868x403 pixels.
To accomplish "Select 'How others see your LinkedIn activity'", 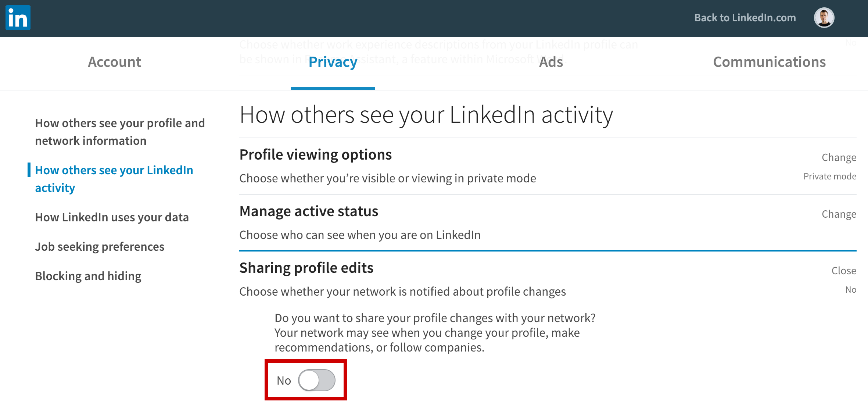I will (x=114, y=179).
